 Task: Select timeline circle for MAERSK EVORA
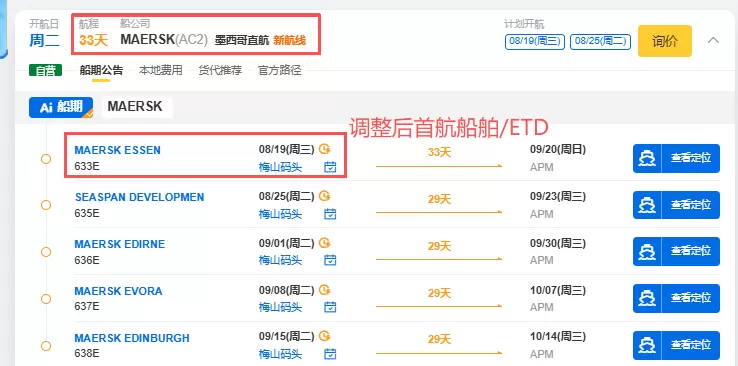46,299
